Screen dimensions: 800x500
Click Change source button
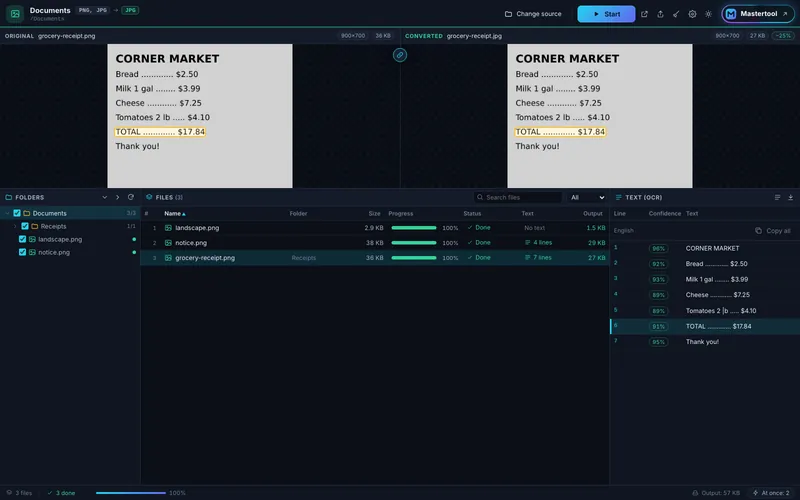coord(533,14)
